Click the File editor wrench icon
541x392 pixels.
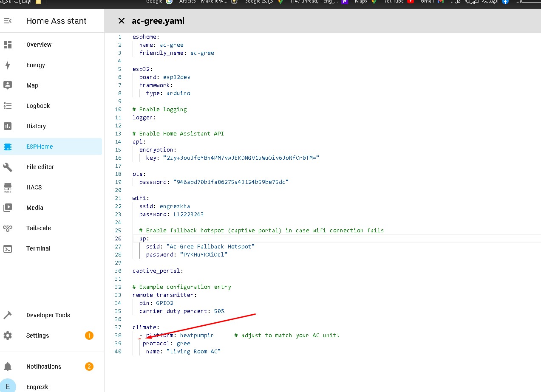(x=8, y=167)
